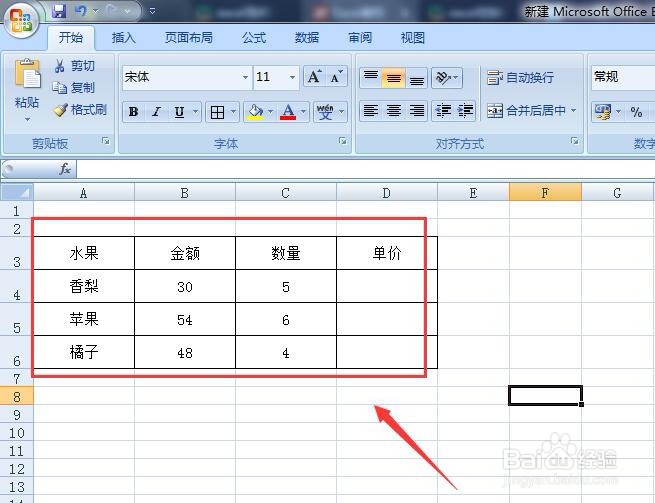
Task: Open border style dropdown arrow
Action: pos(233,112)
